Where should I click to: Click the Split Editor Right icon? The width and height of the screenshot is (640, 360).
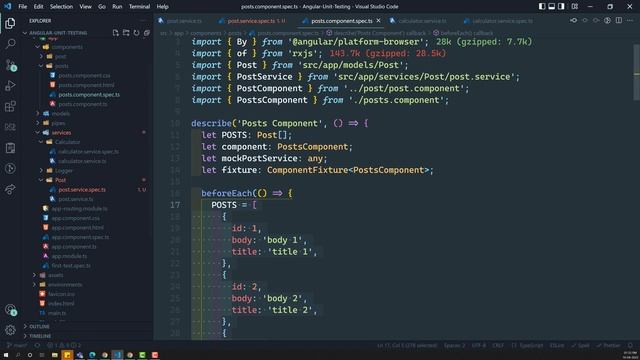(x=619, y=20)
